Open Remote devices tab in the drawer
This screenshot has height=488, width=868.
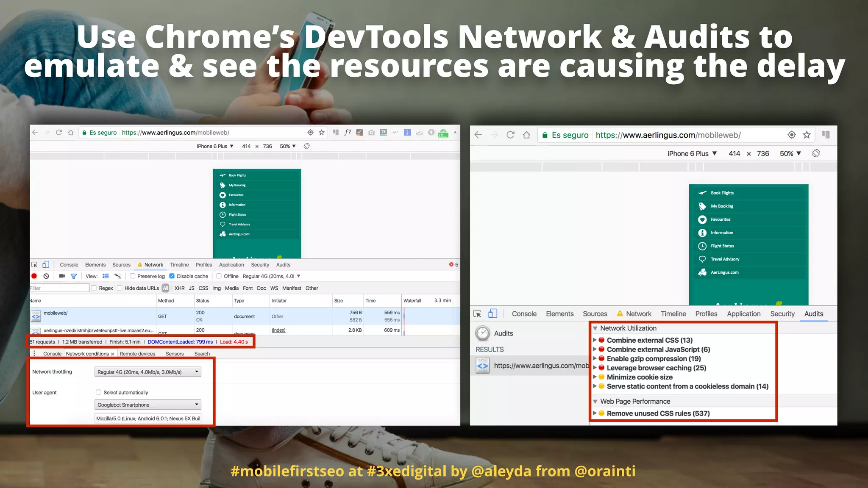point(137,354)
